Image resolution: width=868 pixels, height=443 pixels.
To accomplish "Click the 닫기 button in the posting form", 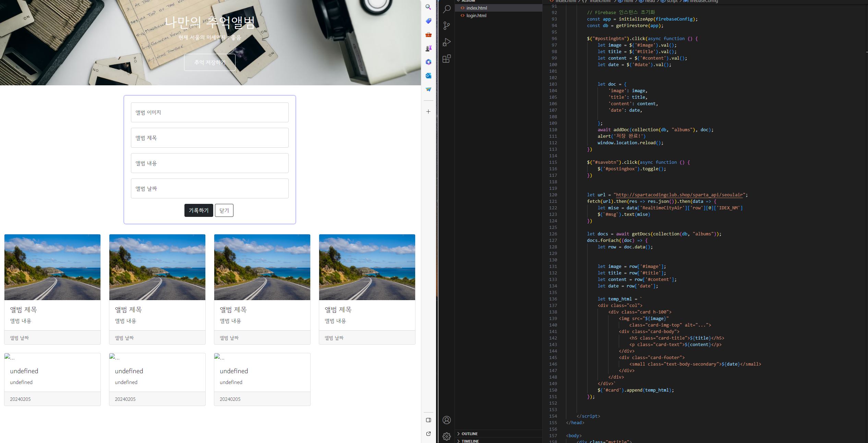I will 224,210.
